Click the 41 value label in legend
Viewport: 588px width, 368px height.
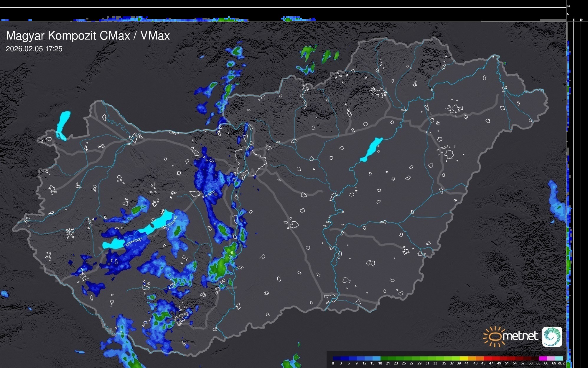pyautogui.click(x=467, y=363)
